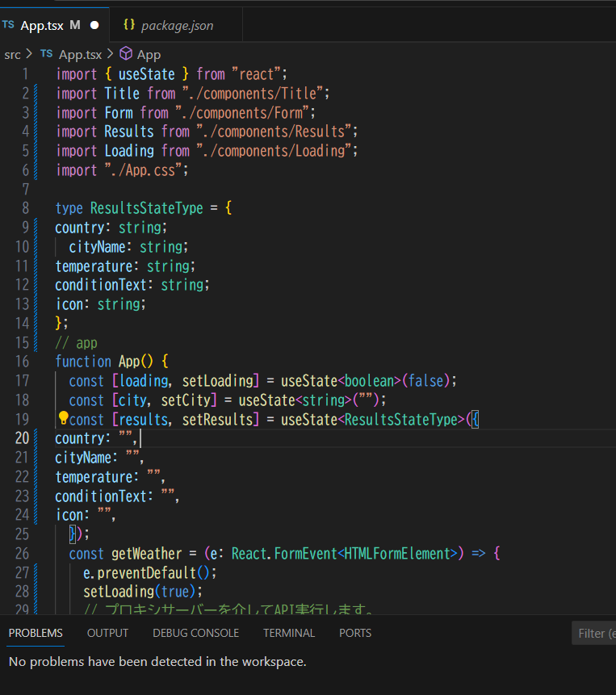This screenshot has height=695, width=616.
Task: Close App.tsx via unsaved dot indicator
Action: pyautogui.click(x=94, y=25)
